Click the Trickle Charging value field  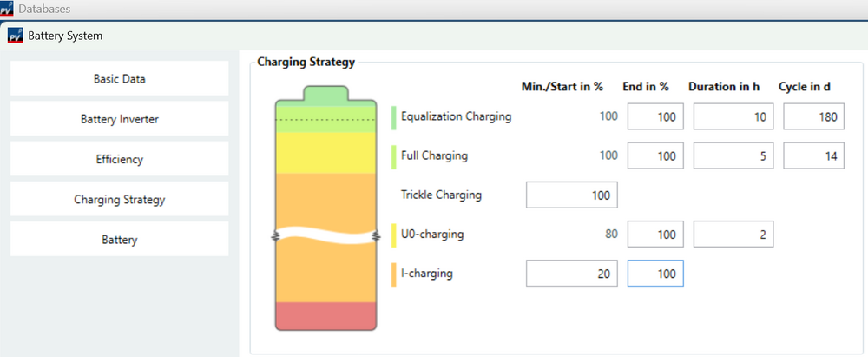[572, 195]
